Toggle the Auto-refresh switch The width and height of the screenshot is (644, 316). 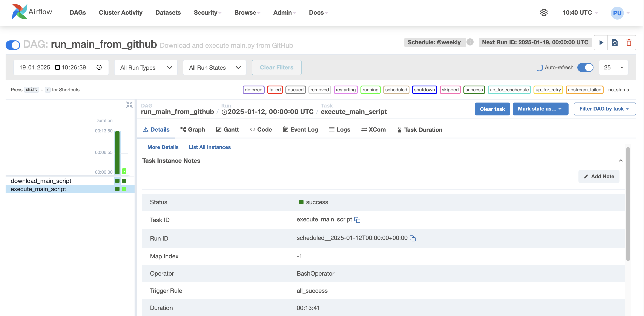[x=585, y=67]
